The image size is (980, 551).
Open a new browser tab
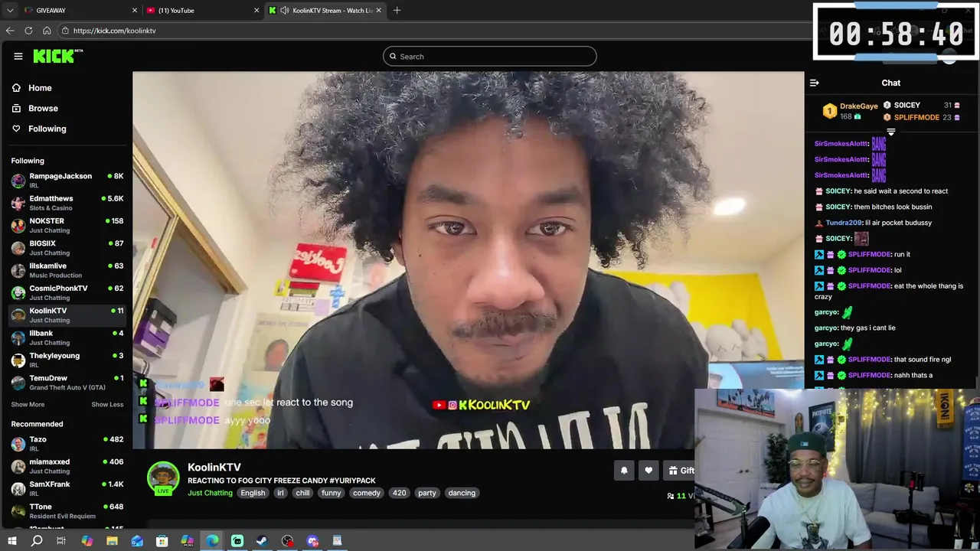(397, 10)
